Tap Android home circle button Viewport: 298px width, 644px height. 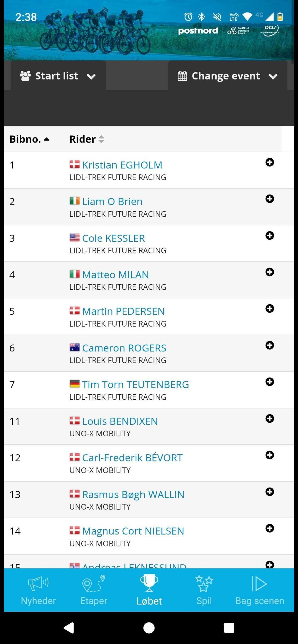149,628
